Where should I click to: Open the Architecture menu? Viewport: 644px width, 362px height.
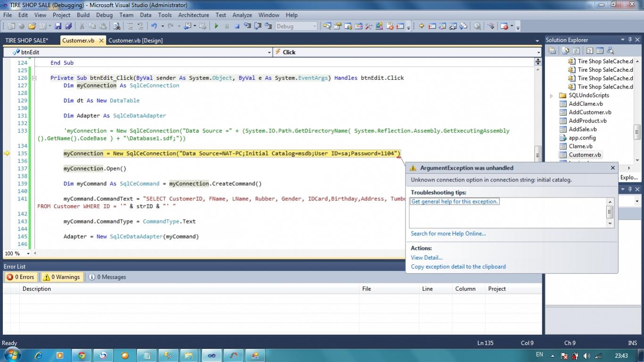[193, 15]
